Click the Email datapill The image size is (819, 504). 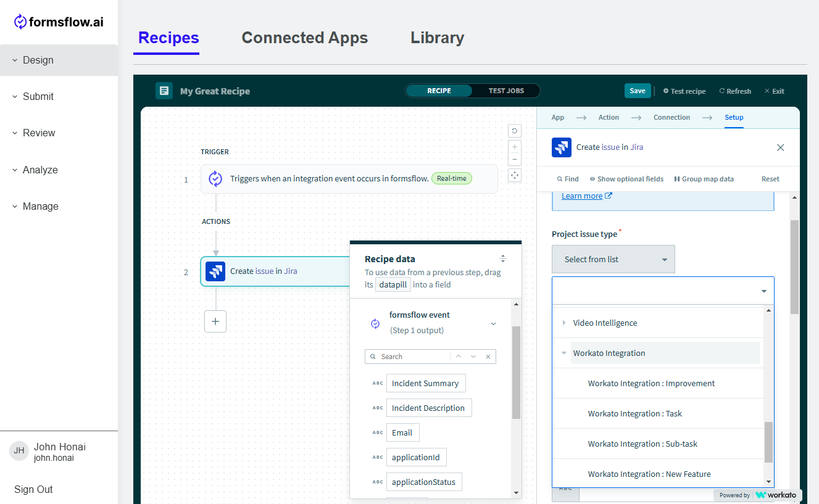402,432
